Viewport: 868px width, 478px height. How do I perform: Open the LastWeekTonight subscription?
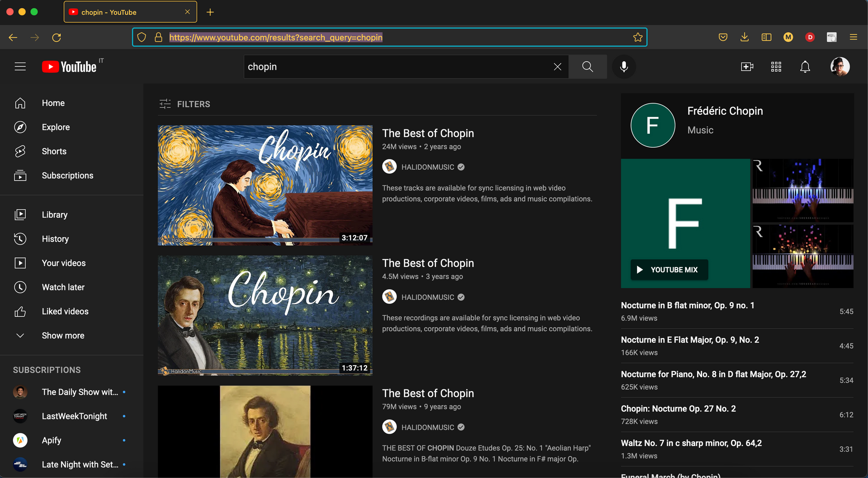pyautogui.click(x=72, y=416)
